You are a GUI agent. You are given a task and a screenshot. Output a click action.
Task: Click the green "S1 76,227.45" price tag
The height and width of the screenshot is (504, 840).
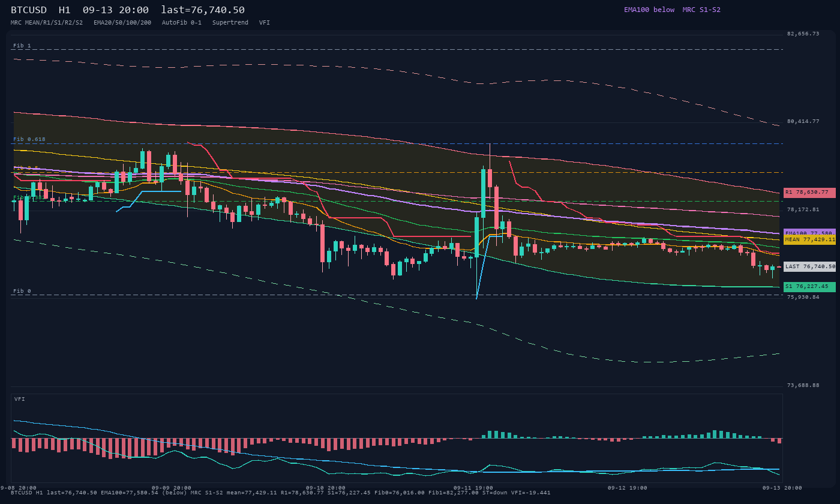[x=809, y=287]
